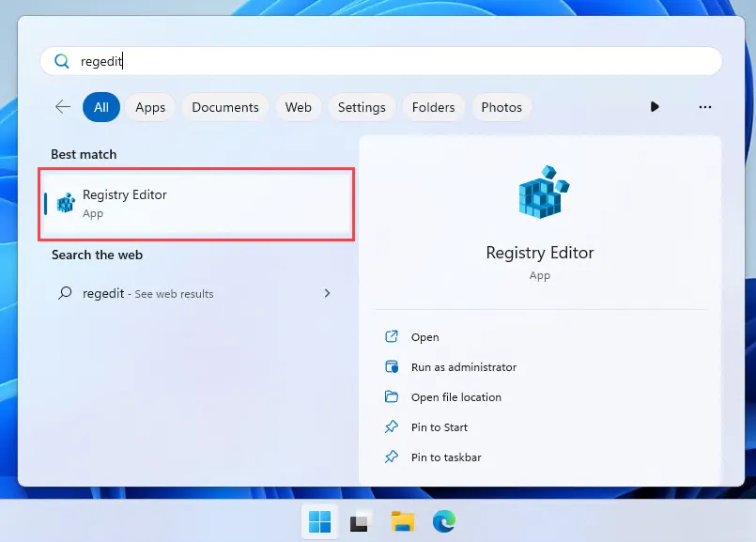Go back using the left arrow
Image resolution: width=756 pixels, height=542 pixels.
click(63, 106)
